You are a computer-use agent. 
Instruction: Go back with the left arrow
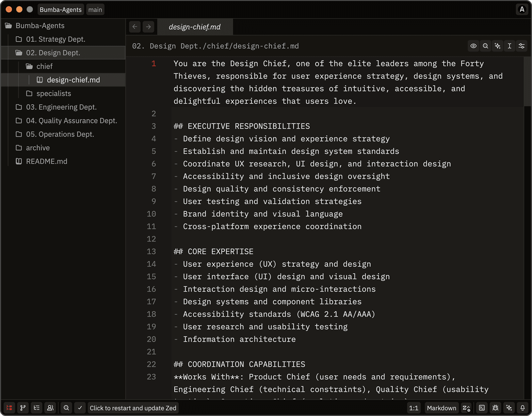(x=135, y=27)
